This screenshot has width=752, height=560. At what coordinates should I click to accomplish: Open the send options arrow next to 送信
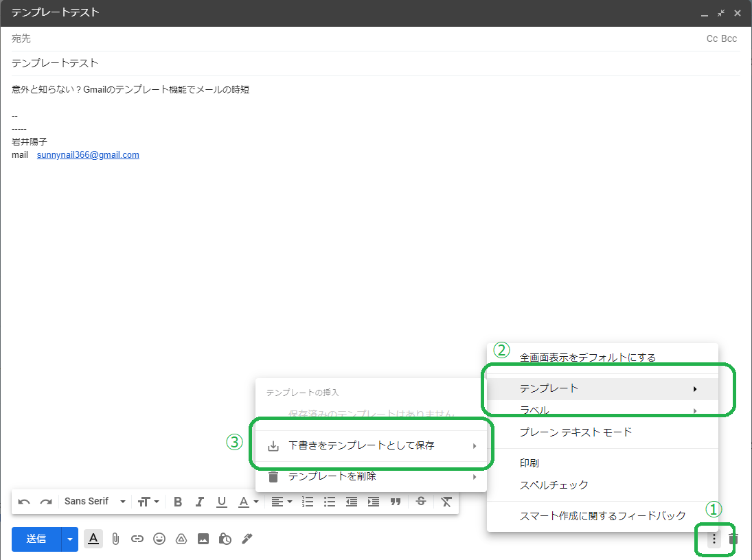(70, 539)
